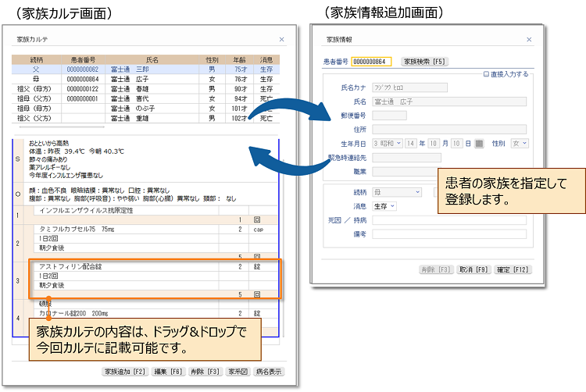The image size is (586, 392).
Task: Click 削除 [F3] in 家族カルテ window
Action: [x=203, y=372]
